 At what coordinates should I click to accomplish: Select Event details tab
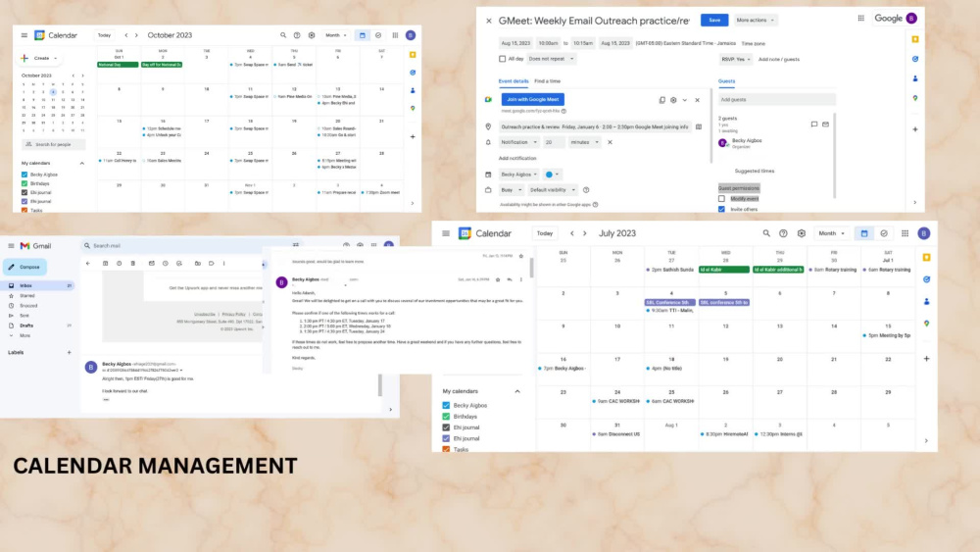coord(514,81)
